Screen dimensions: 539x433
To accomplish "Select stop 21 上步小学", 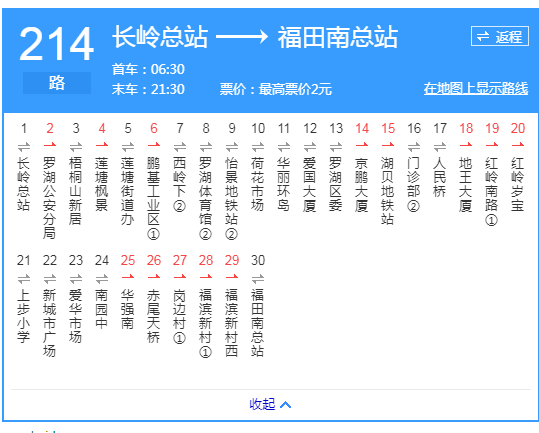I will (x=24, y=316).
